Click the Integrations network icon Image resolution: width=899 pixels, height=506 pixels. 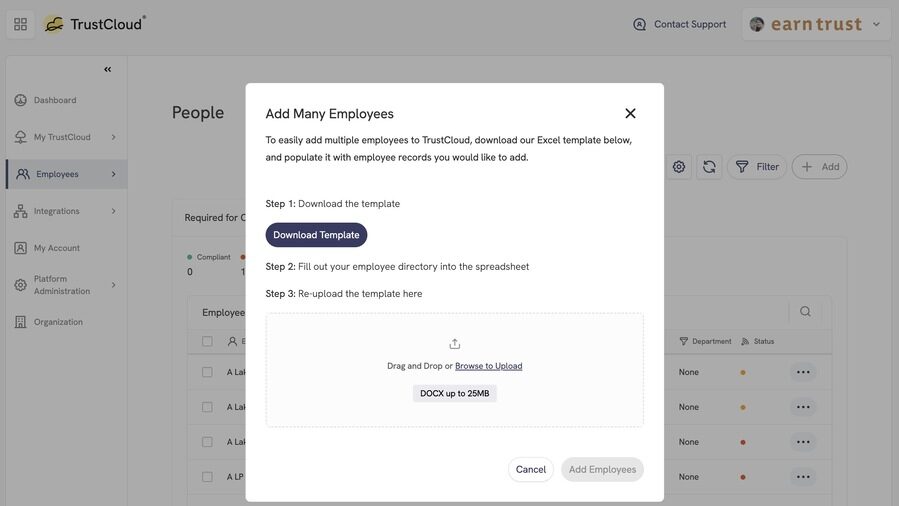click(21, 211)
